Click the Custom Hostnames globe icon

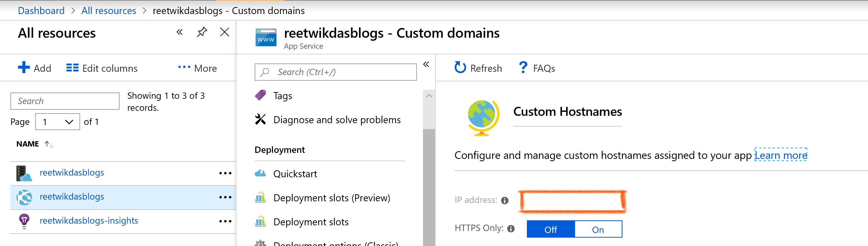pos(483,118)
